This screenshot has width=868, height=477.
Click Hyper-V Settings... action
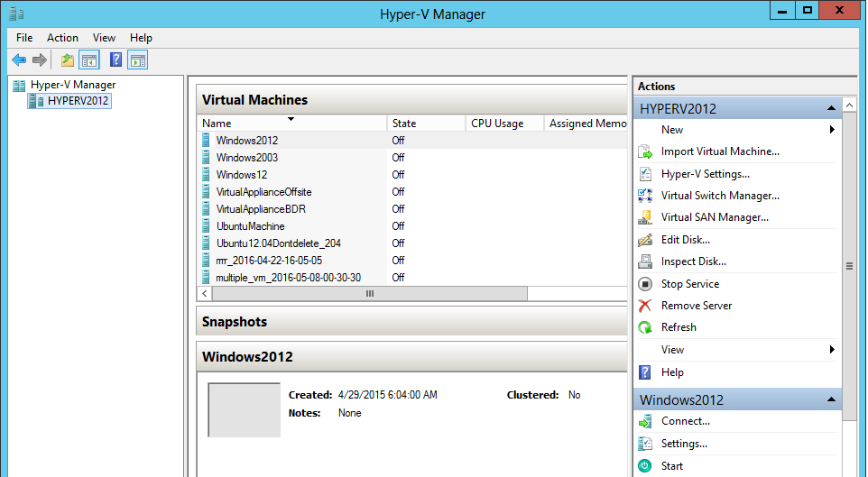click(x=706, y=174)
